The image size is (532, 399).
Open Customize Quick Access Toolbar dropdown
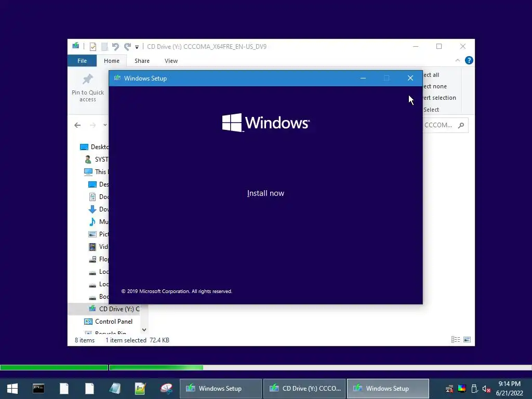[137, 47]
